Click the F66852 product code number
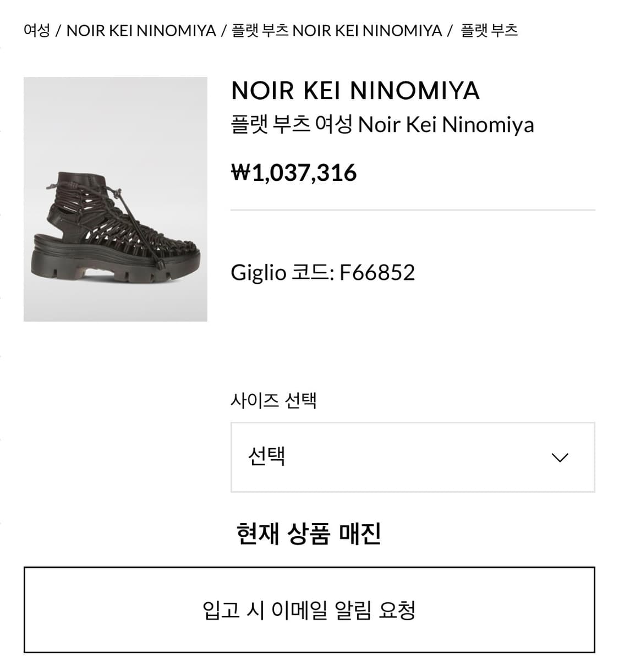 pyautogui.click(x=377, y=272)
